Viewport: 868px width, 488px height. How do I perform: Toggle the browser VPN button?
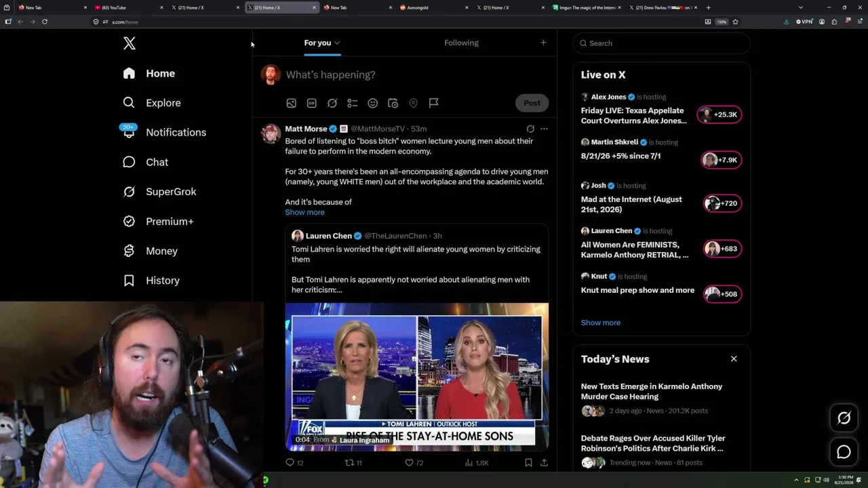coord(804,22)
